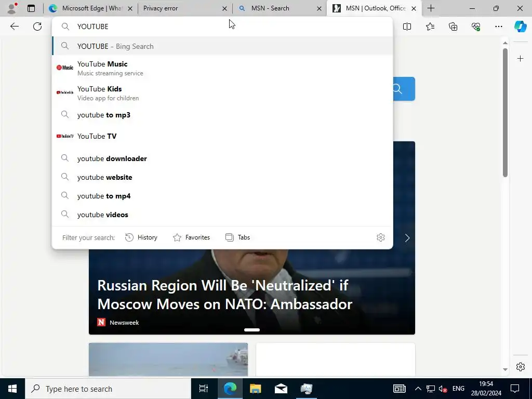The height and width of the screenshot is (399, 532).
Task: Filter search by Tabs
Action: pyautogui.click(x=237, y=237)
